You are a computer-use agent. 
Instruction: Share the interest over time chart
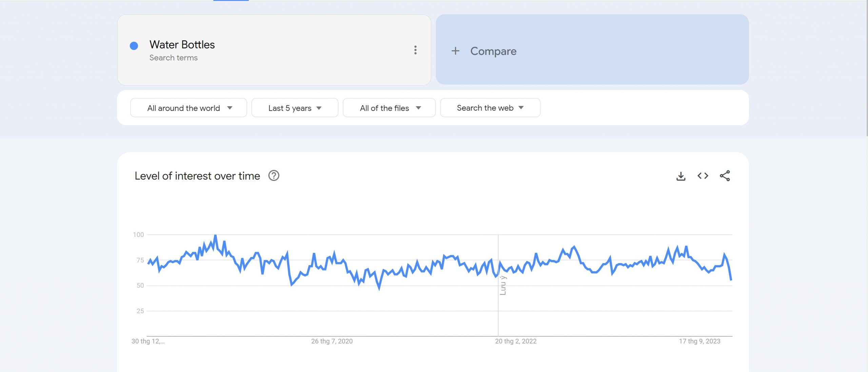725,176
